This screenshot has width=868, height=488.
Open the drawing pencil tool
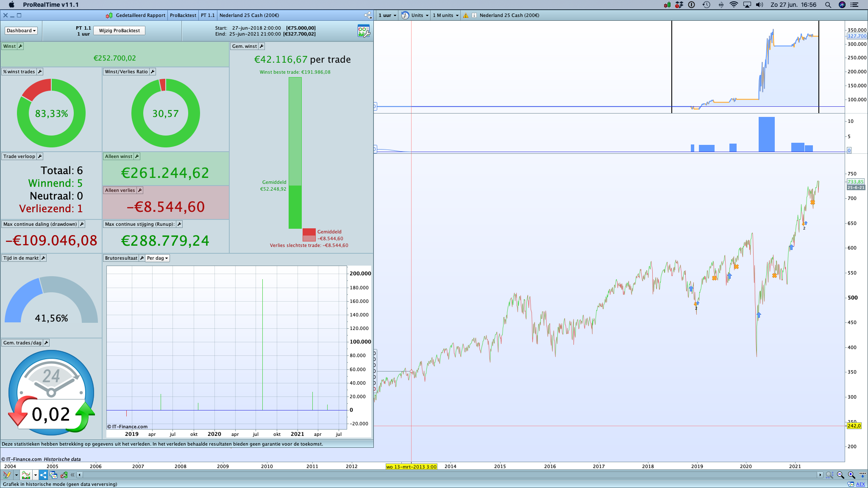(6, 475)
